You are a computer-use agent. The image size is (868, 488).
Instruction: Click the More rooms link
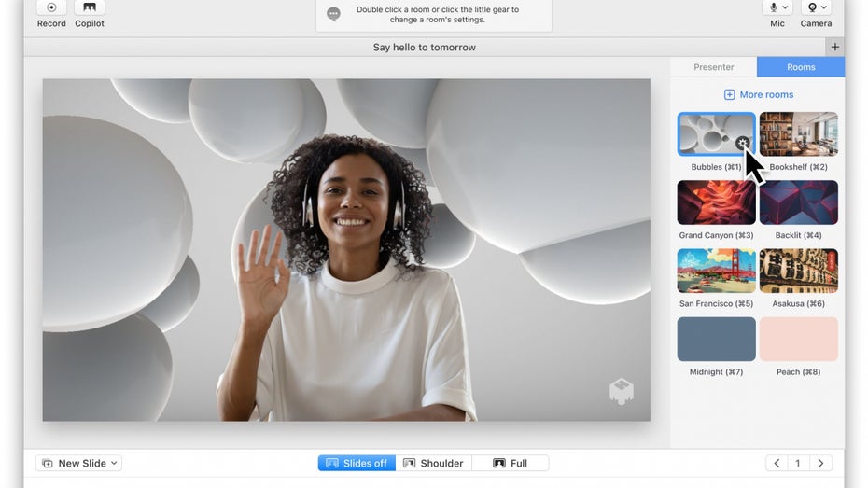click(x=758, y=95)
